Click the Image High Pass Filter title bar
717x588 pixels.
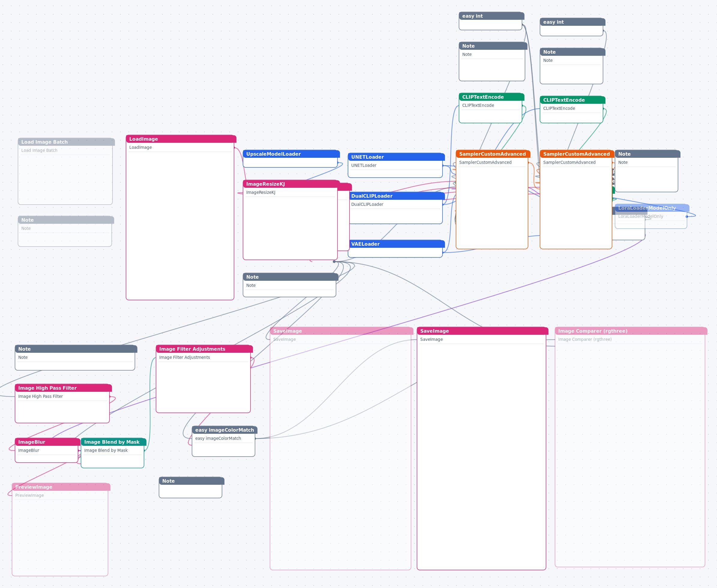(63, 388)
